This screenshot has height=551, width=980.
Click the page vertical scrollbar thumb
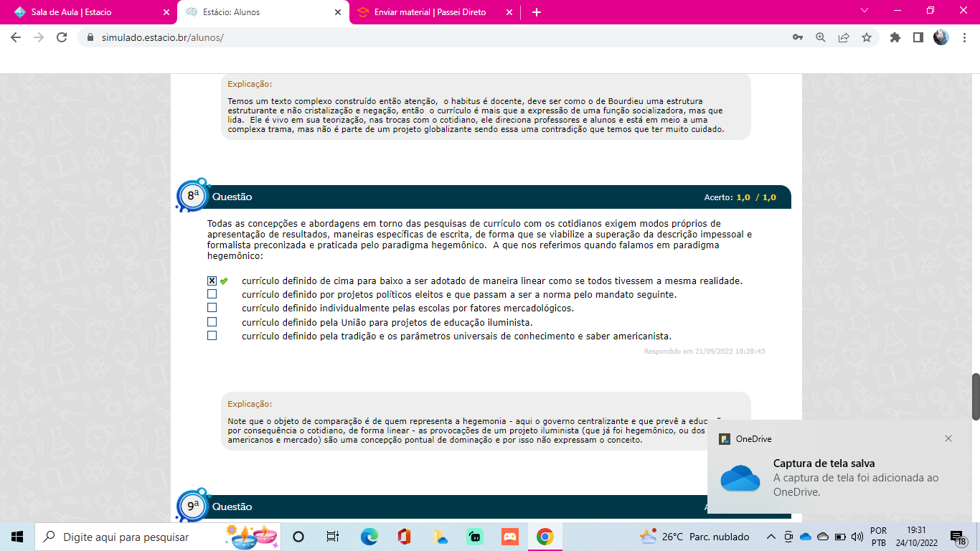975,396
